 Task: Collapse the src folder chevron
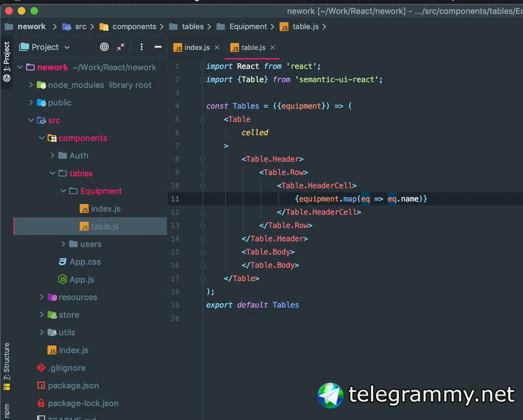(x=31, y=120)
